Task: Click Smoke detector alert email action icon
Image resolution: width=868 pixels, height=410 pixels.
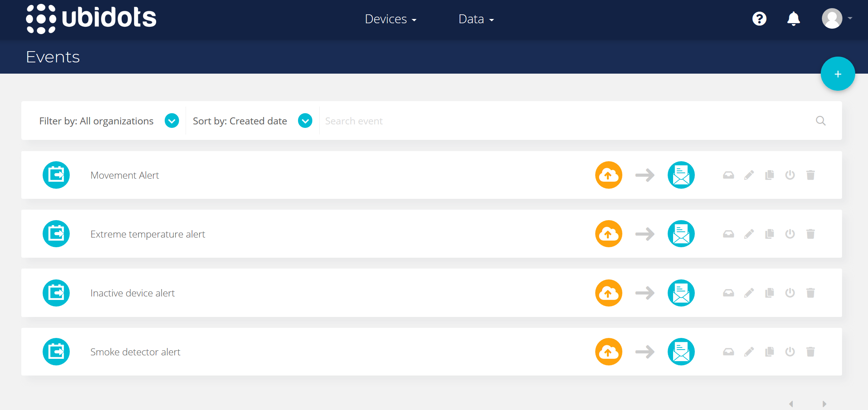Action: pyautogui.click(x=681, y=351)
